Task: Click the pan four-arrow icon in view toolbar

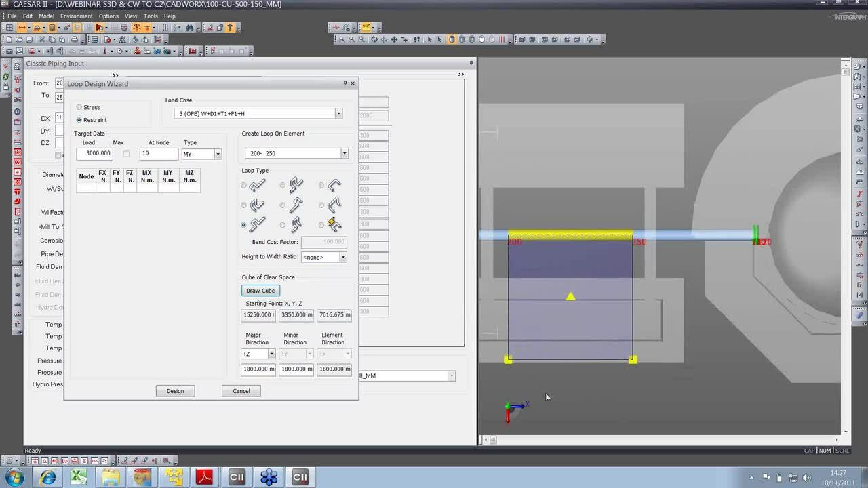Action: [394, 39]
